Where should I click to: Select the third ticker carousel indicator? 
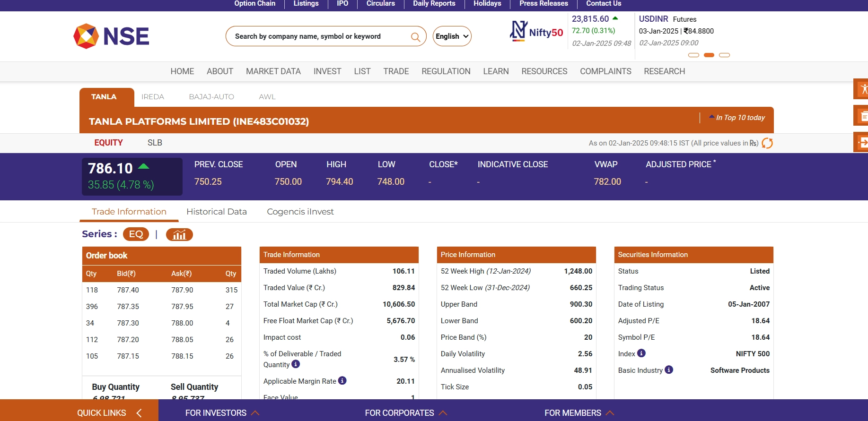click(724, 55)
